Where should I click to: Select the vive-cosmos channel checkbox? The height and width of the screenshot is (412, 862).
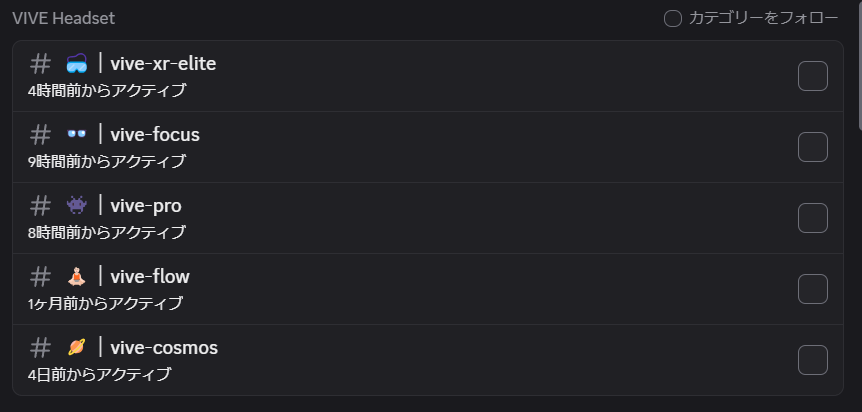[813, 360]
